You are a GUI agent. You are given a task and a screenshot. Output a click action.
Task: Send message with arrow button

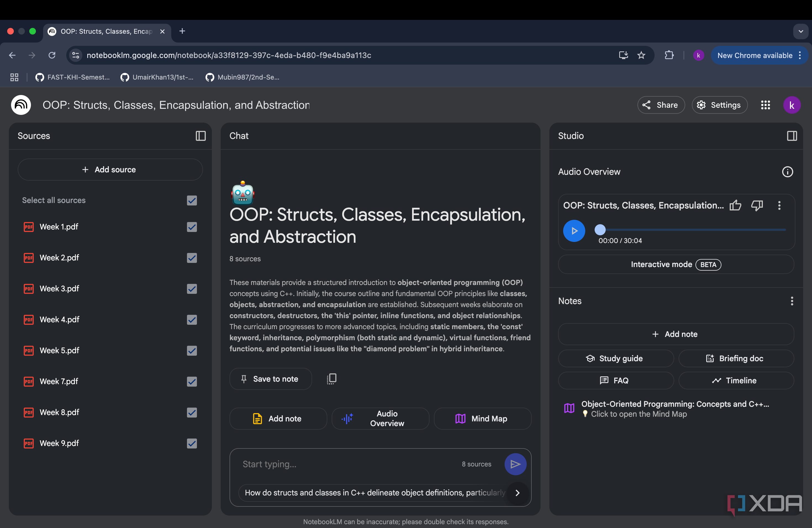click(x=515, y=464)
